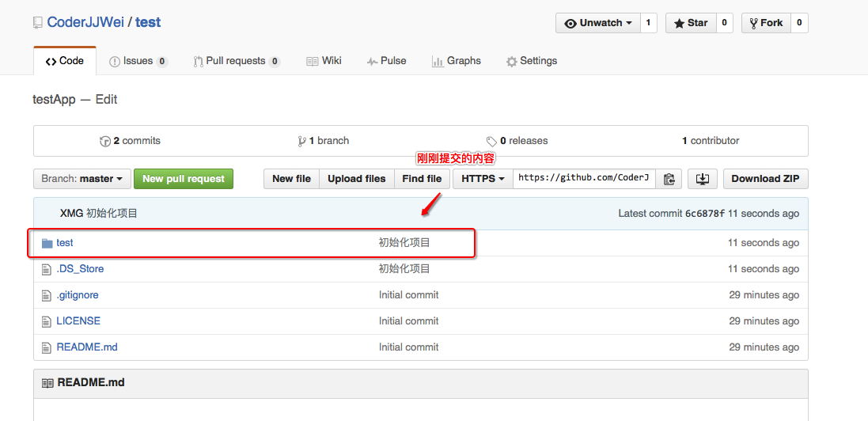Open the HTTPS protocol dropdown
The image size is (868, 421).
click(x=483, y=179)
